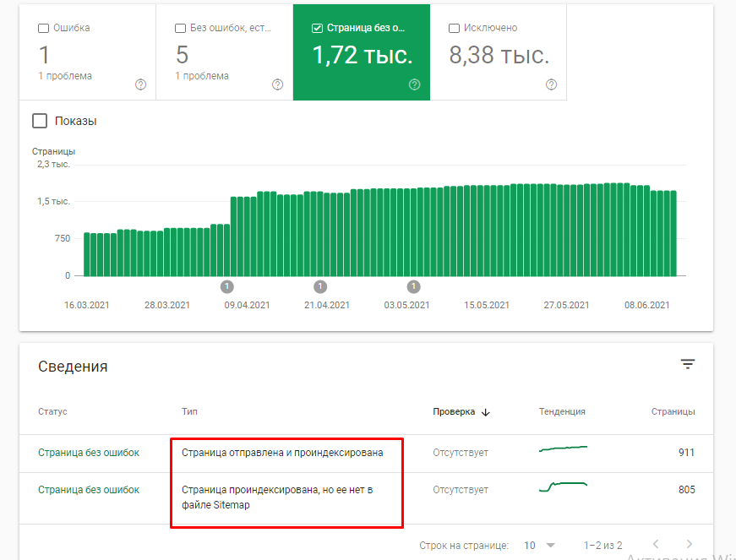The width and height of the screenshot is (736, 560).
Task: Click chart annotation marker near 09.04.2021
Action: point(226,286)
